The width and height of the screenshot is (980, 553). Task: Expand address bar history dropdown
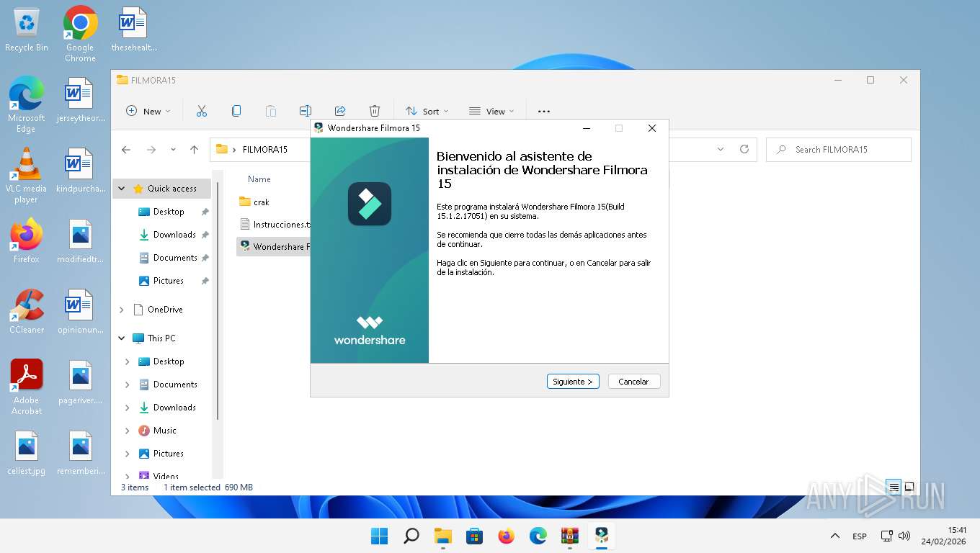coord(721,149)
